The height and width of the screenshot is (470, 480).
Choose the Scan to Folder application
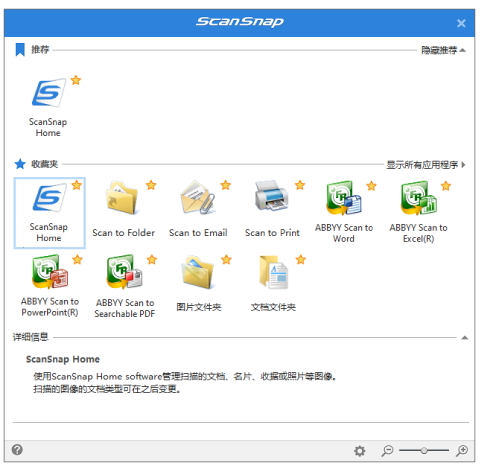click(123, 209)
